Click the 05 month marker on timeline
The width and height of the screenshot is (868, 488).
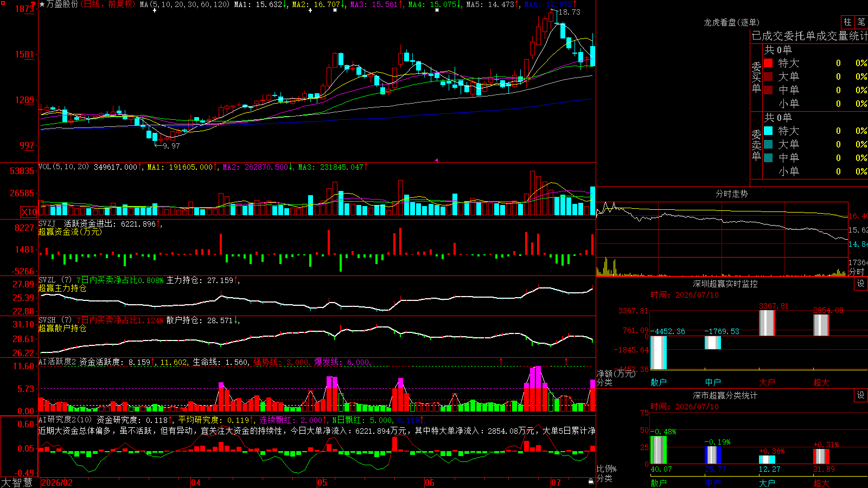[322, 483]
